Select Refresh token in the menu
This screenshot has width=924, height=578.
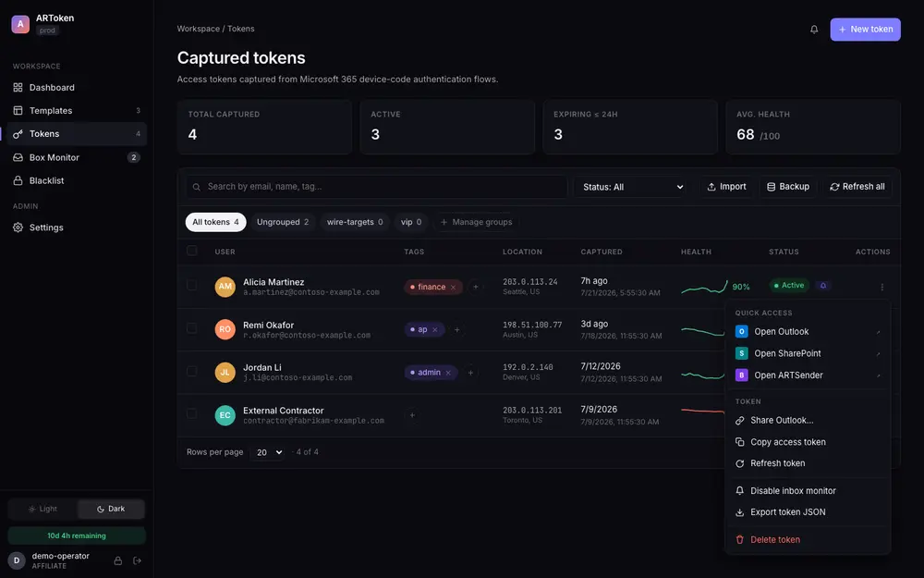click(x=808, y=463)
